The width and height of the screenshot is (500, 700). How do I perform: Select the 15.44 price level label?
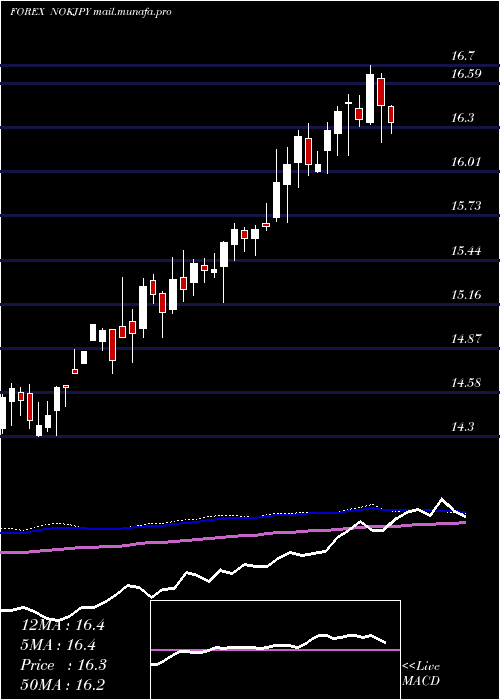(x=466, y=250)
